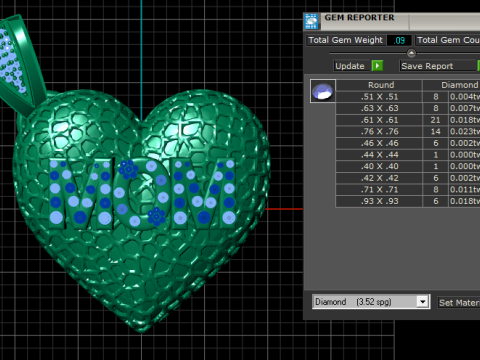This screenshot has width=480, height=360.
Task: Click the Total Gem Weight value field
Action: [x=399, y=40]
